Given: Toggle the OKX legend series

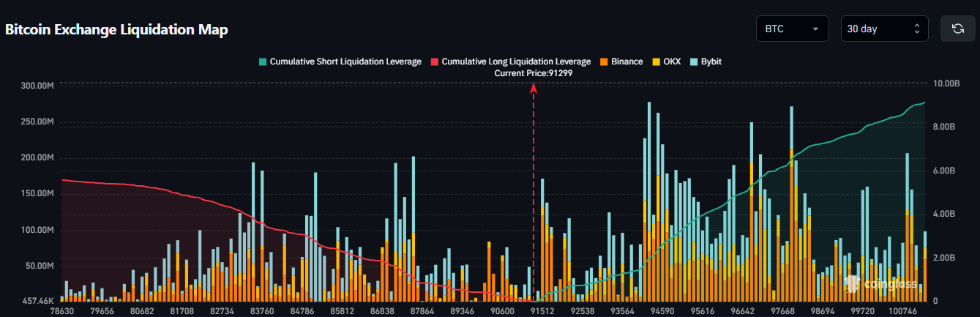Looking at the screenshot, I should tap(665, 61).
